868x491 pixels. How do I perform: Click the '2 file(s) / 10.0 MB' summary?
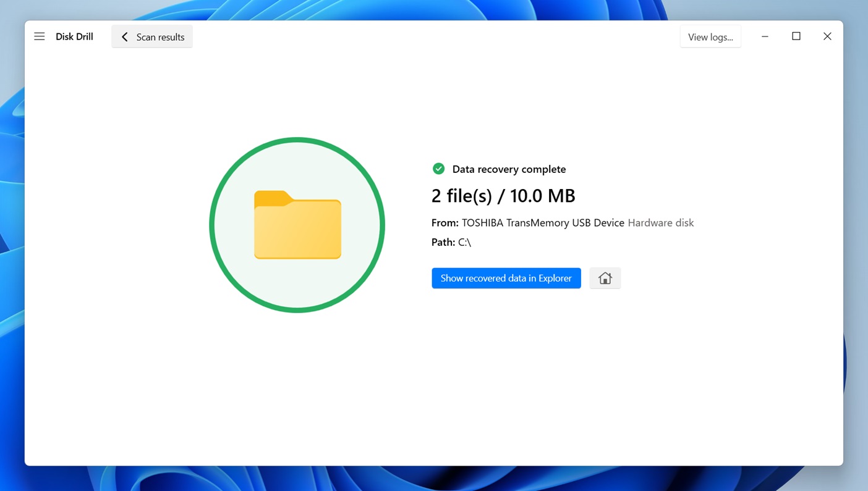point(503,196)
